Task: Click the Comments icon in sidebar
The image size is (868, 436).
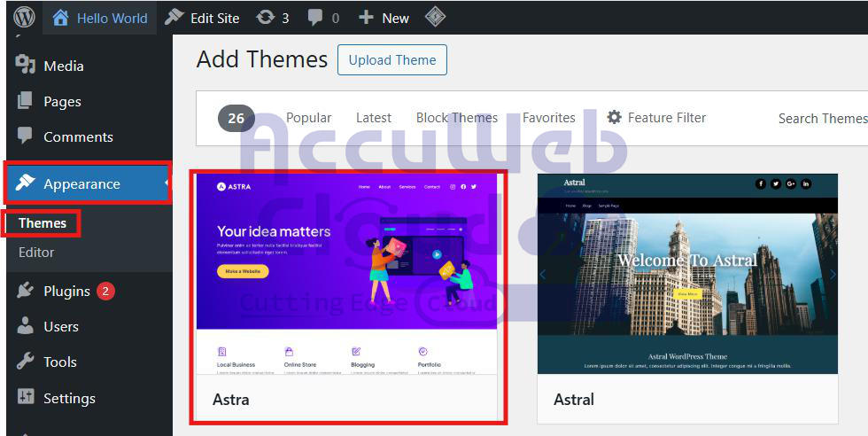Action: click(25, 136)
